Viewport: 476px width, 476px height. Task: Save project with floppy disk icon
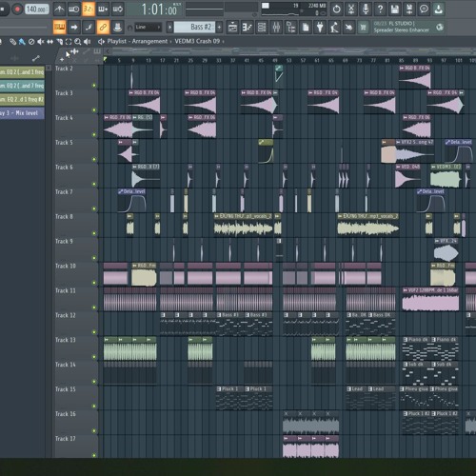[x=395, y=10]
